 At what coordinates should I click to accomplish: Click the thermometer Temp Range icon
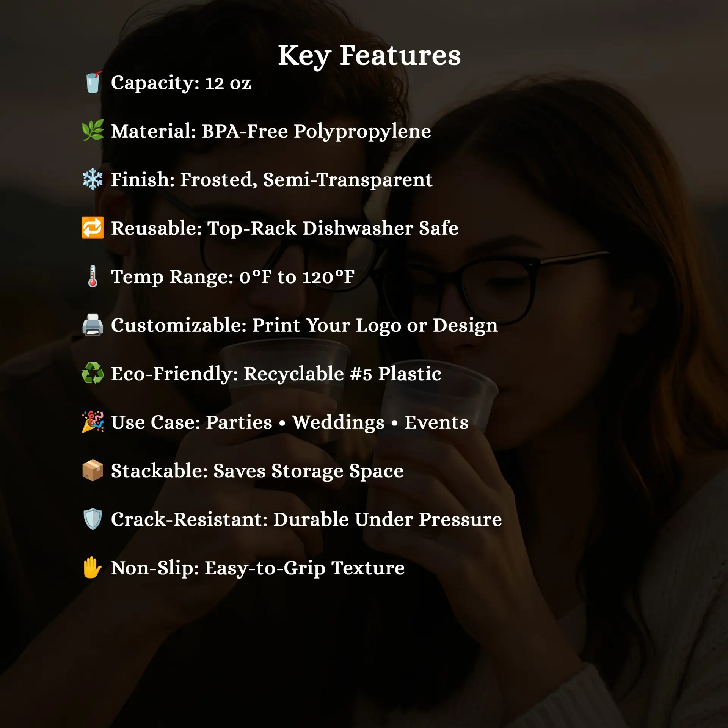(93, 276)
